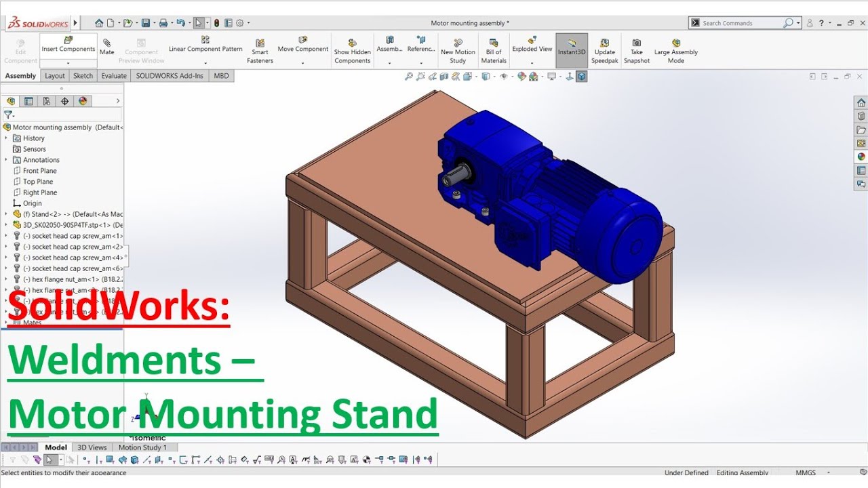Open Appearances color ball icon in right task pane
The height and width of the screenshot is (488, 868).
pyautogui.click(x=861, y=157)
